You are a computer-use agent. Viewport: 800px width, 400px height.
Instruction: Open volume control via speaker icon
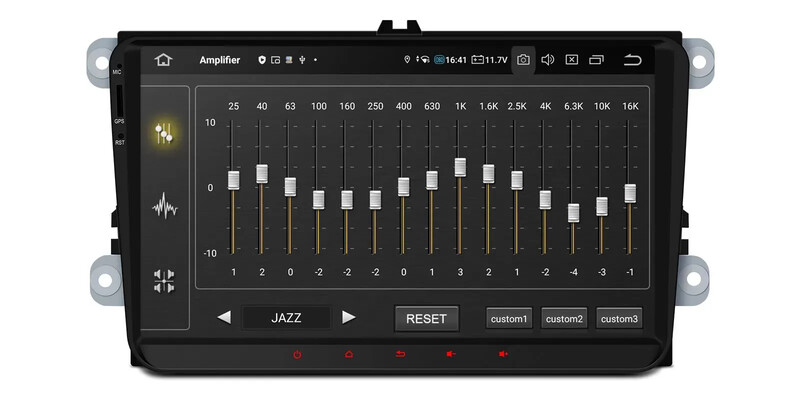tap(547, 60)
